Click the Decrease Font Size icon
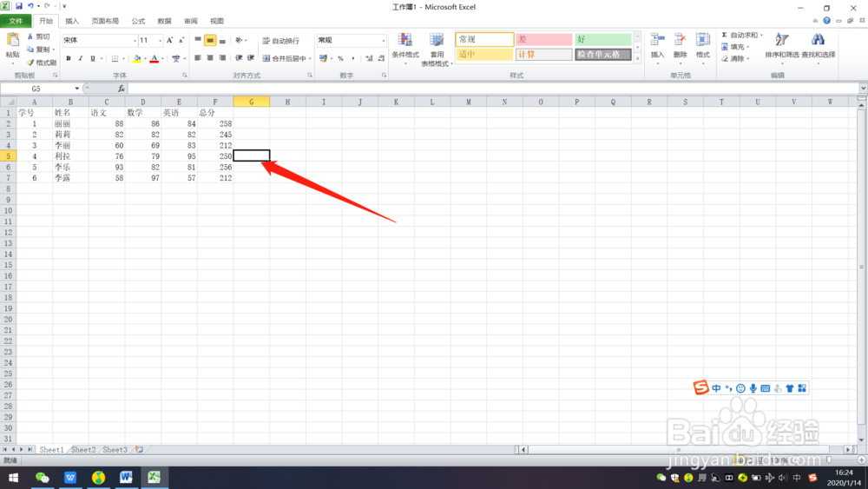This screenshot has height=489, width=868. (x=181, y=41)
